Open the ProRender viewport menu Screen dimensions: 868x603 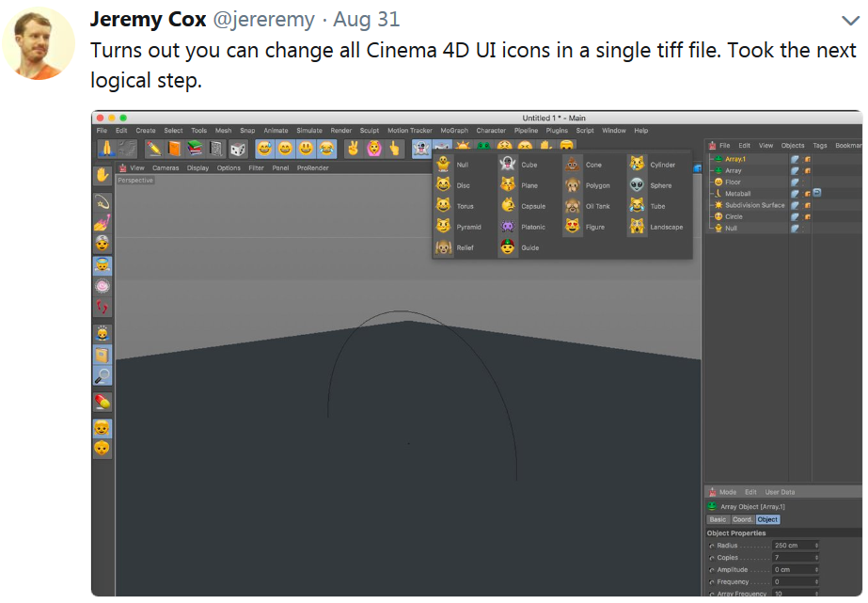[313, 167]
